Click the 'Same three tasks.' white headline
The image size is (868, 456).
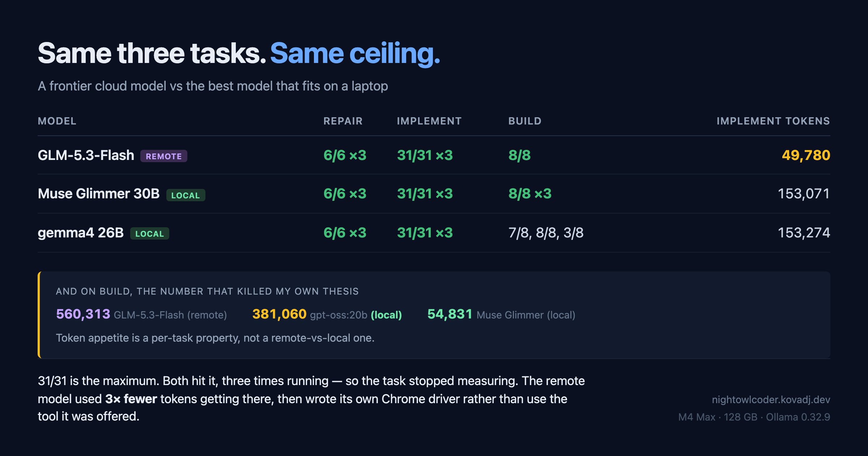[x=152, y=54]
